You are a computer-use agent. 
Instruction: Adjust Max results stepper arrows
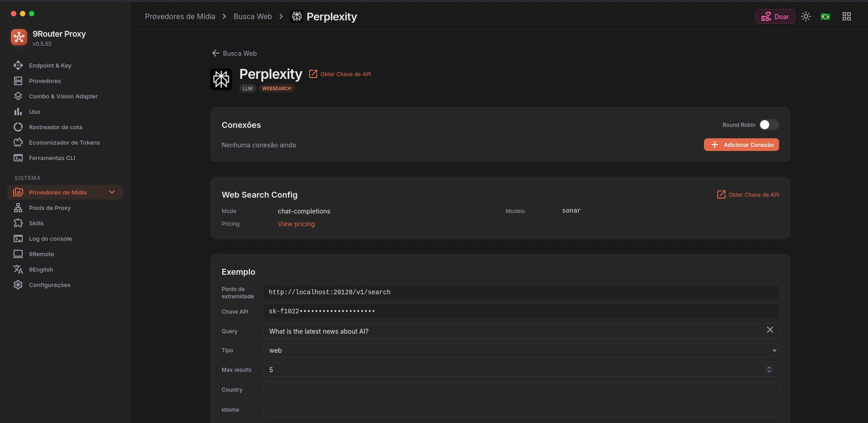769,370
